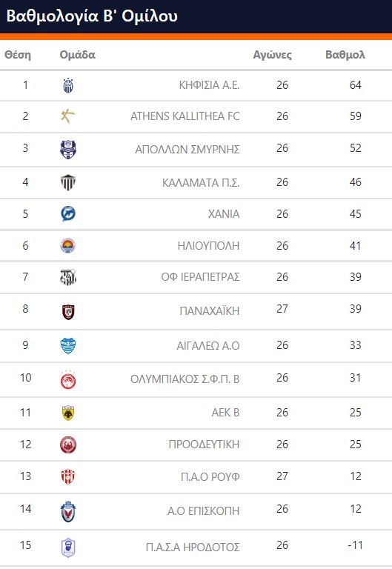This screenshot has width=392, height=569.
Task: Click the ΑΙΓΑΛΕΩ Α.Ο blue shield logo
Action: 68,346
